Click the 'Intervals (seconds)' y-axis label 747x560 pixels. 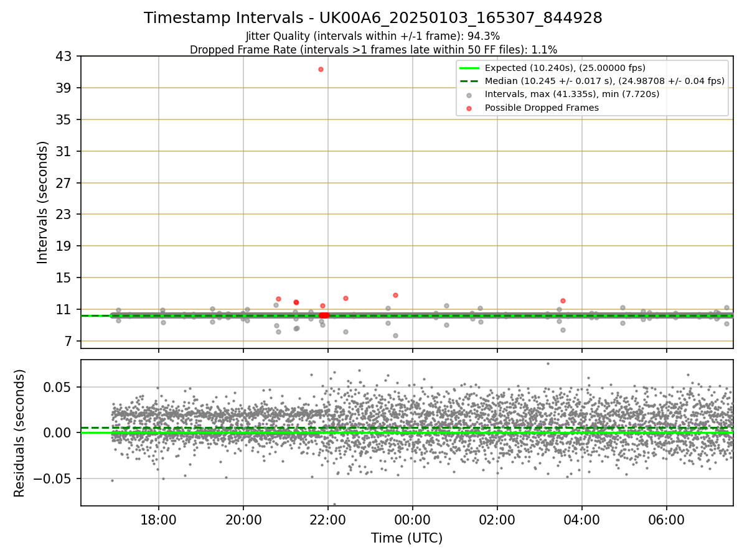tap(42, 202)
